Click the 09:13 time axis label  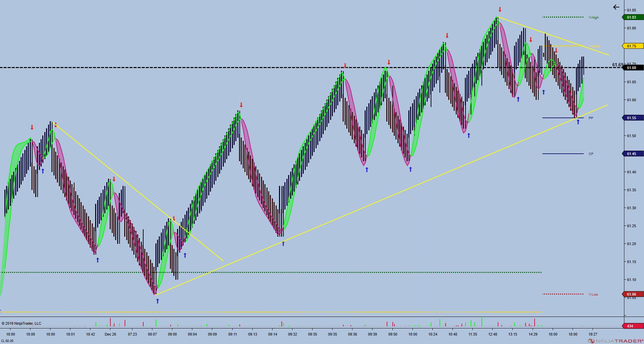tap(253, 334)
